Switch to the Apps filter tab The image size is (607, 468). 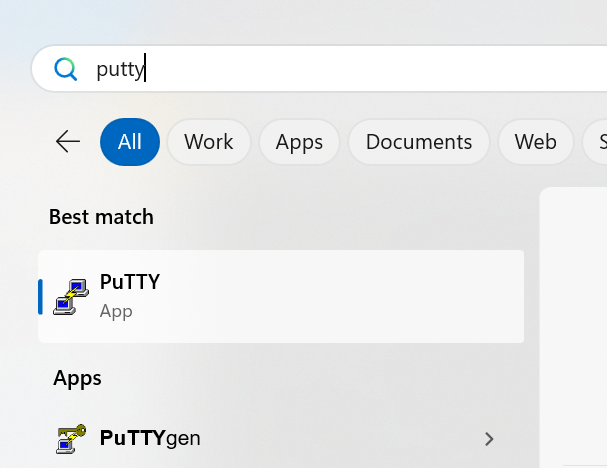coord(299,142)
